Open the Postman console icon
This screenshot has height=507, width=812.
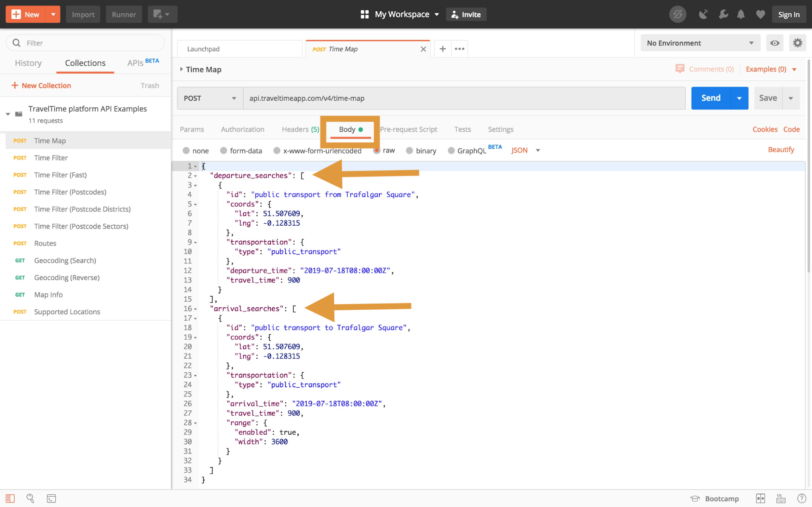pos(51,498)
